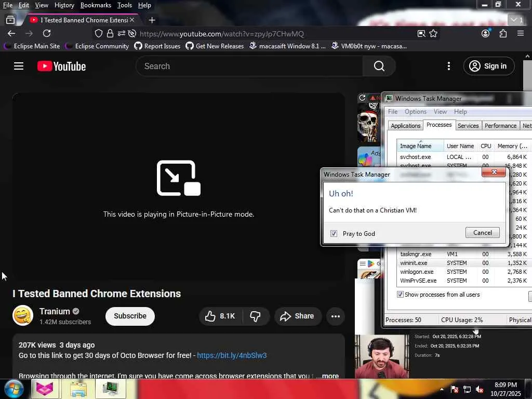
Task: Toggle Picture-in-Picture icon in the address bar
Action: 421,33
